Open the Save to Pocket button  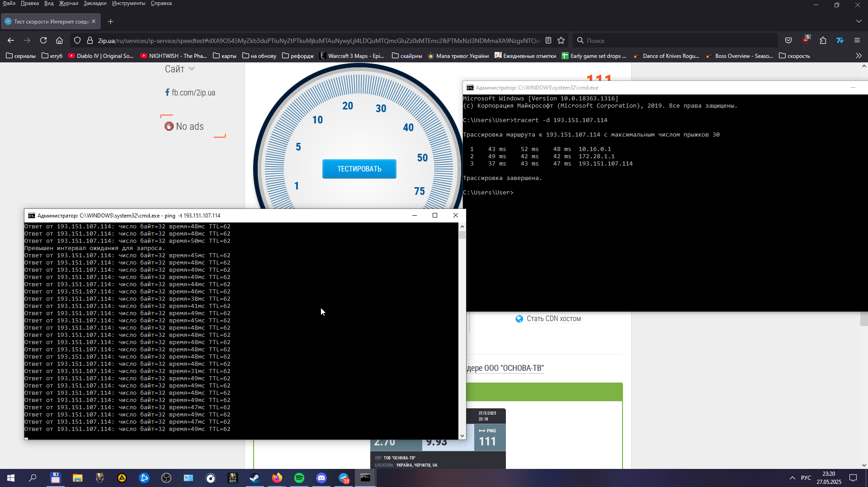[x=788, y=41]
